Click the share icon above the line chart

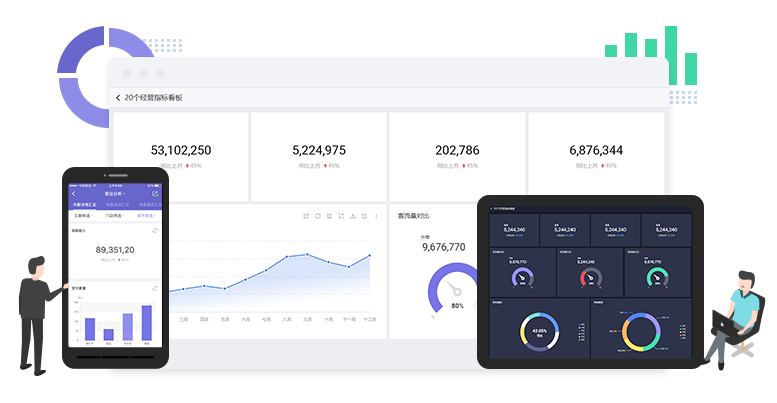click(305, 216)
